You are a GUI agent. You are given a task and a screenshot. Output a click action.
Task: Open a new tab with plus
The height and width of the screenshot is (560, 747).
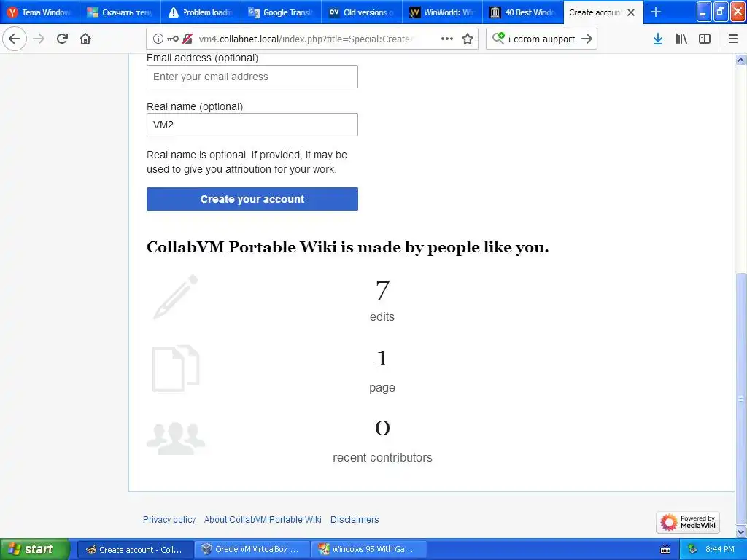point(656,12)
